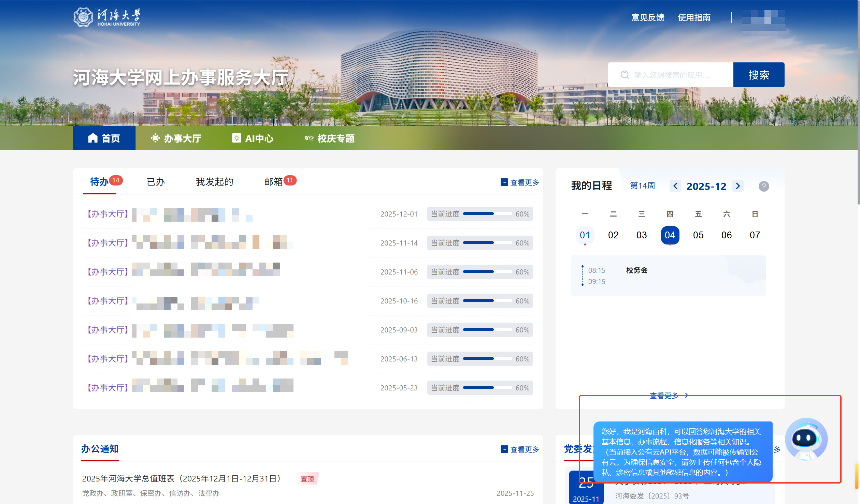Switch to the 邮箱 tab
Viewport: 860px width, 504px height.
pos(274,182)
